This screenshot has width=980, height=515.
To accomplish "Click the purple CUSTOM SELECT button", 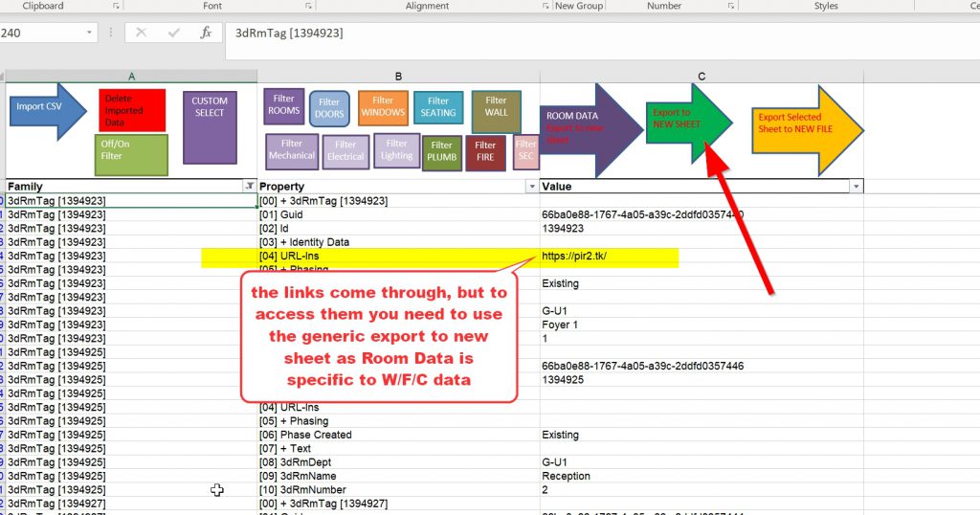I will [x=210, y=127].
